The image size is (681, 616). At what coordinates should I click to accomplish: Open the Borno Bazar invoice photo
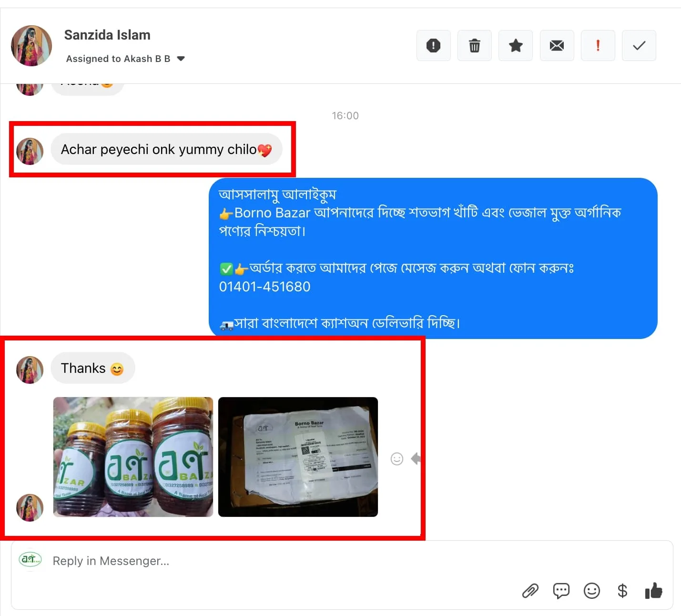[x=298, y=457]
